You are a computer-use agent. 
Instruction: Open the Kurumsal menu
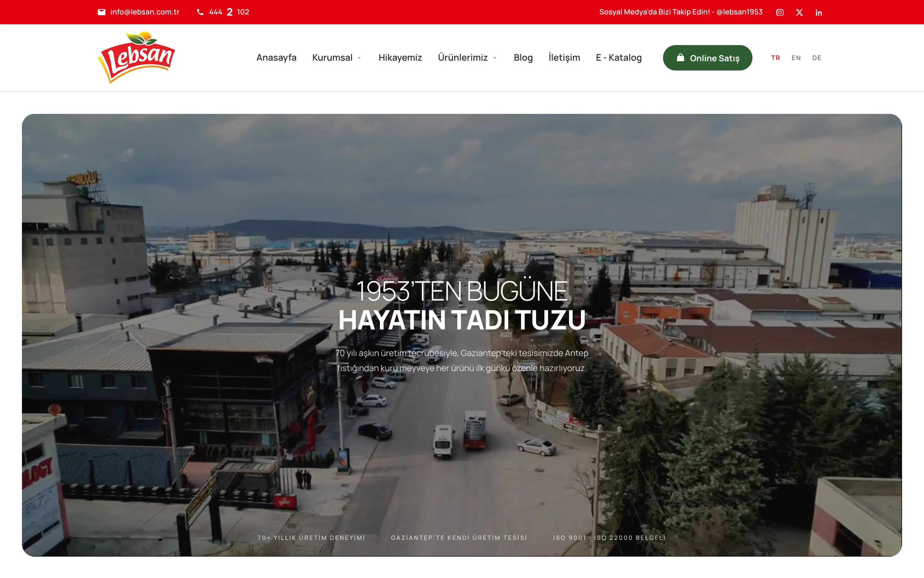(x=332, y=58)
